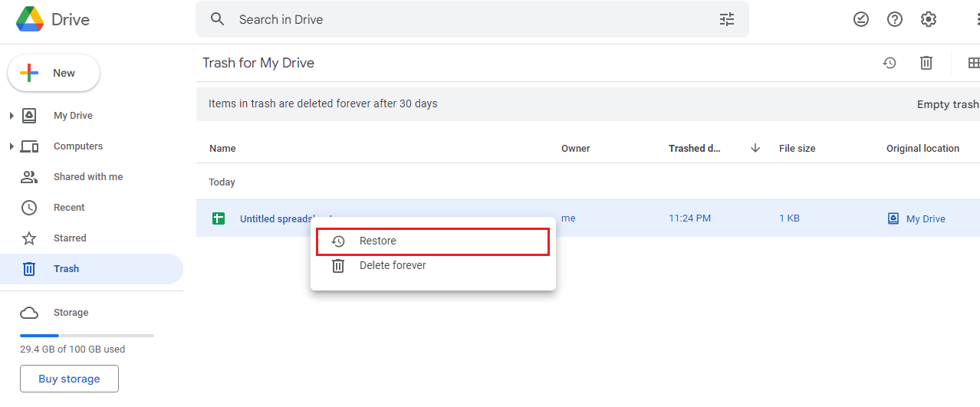Click the New button

click(54, 74)
